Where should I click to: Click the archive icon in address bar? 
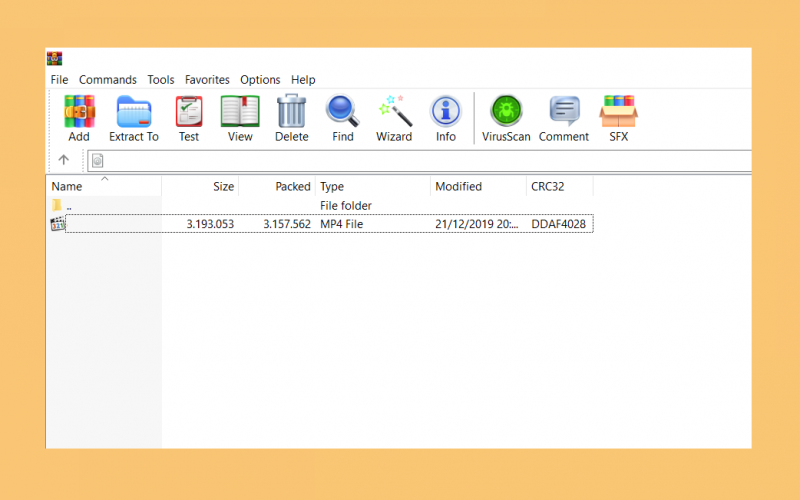point(97,161)
